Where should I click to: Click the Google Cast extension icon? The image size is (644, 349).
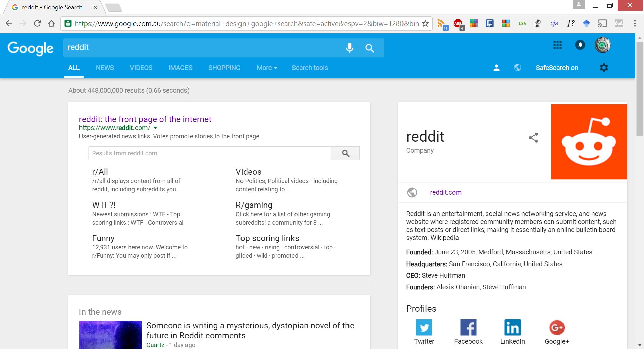coord(603,23)
